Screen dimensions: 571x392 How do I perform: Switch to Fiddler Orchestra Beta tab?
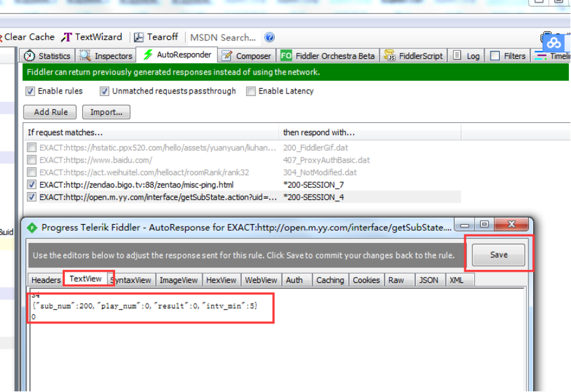[x=328, y=56]
